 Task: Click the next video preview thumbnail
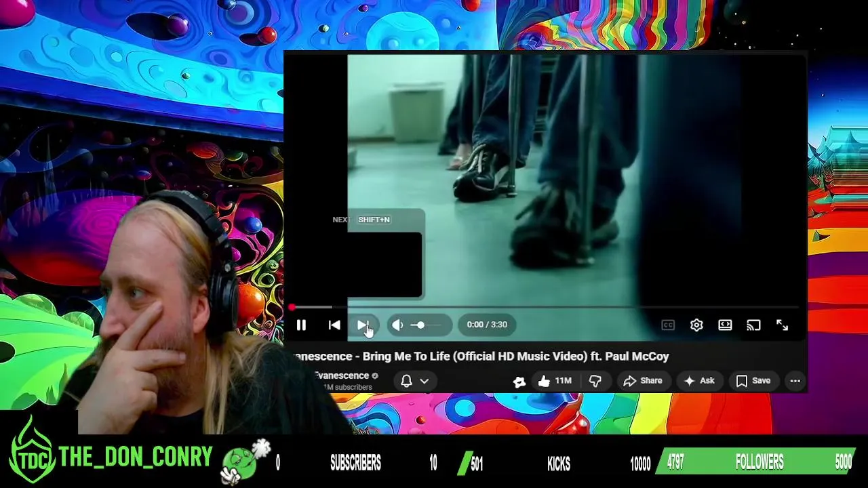pos(384,265)
